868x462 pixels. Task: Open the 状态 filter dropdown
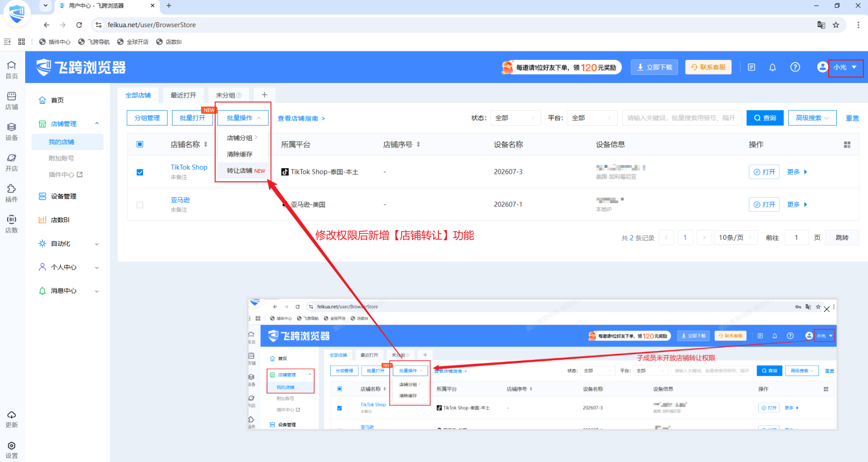(515, 118)
